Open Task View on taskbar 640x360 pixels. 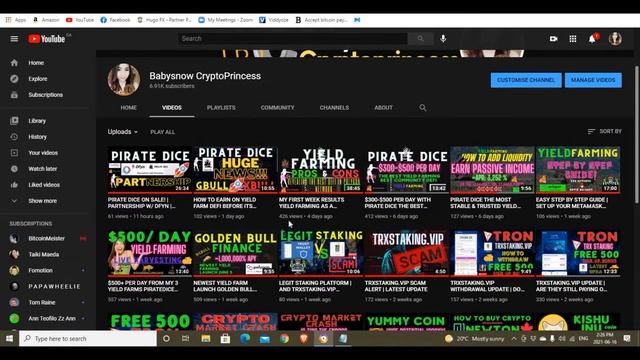(x=185, y=338)
